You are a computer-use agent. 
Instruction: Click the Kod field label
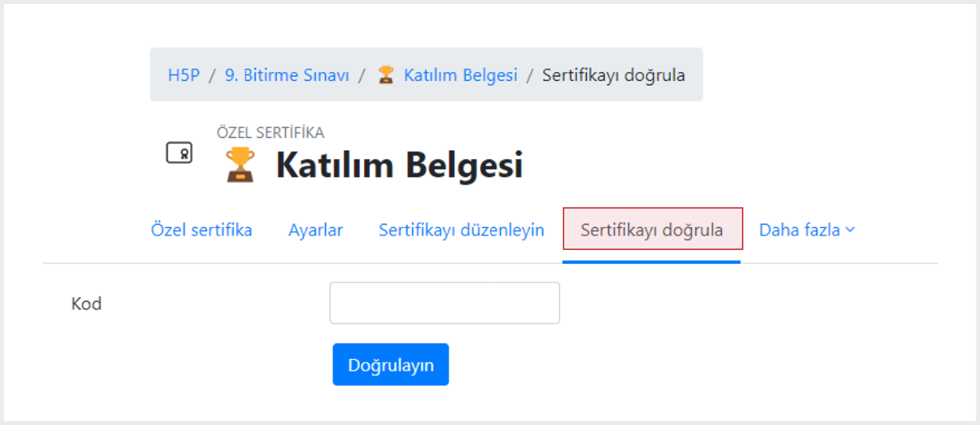coord(86,304)
